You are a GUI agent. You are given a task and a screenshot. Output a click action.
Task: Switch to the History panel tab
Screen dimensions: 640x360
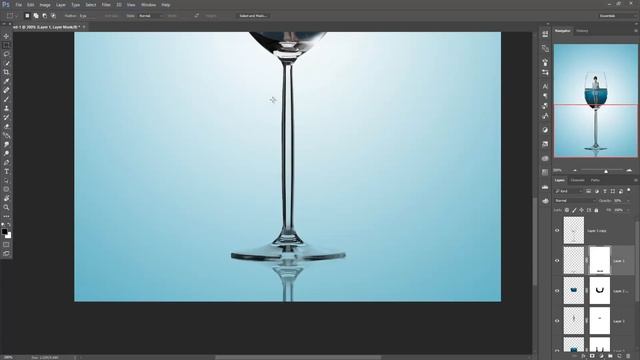(582, 31)
